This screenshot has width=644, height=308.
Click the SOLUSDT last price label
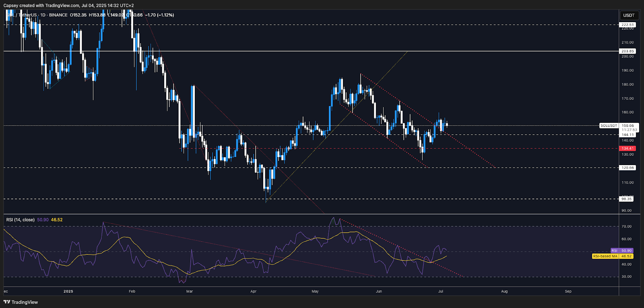coord(609,126)
